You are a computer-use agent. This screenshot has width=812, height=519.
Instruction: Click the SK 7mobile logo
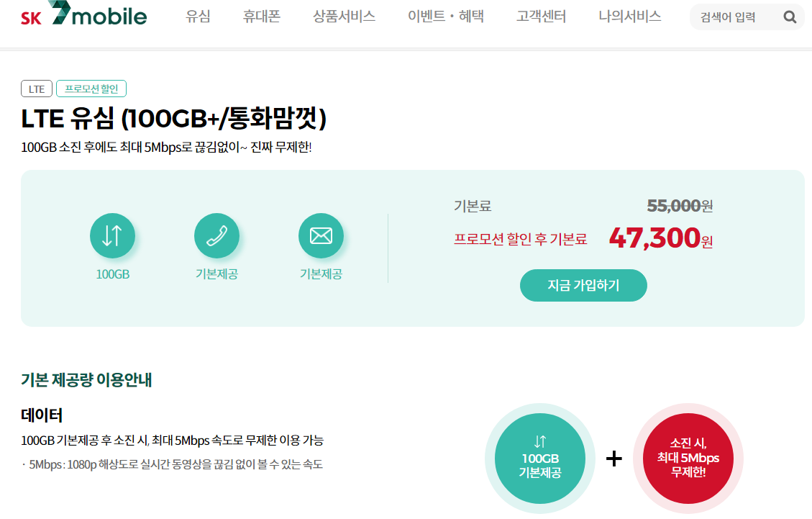pyautogui.click(x=83, y=14)
